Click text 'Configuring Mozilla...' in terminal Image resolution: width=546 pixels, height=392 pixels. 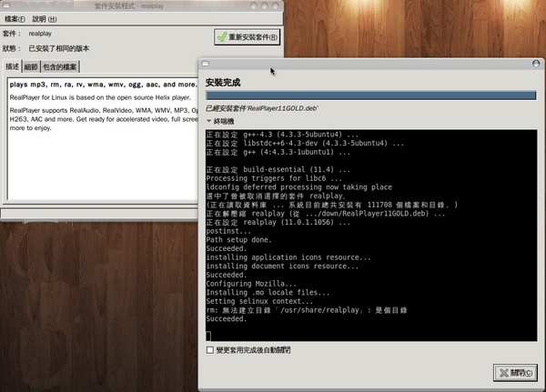[251, 284]
